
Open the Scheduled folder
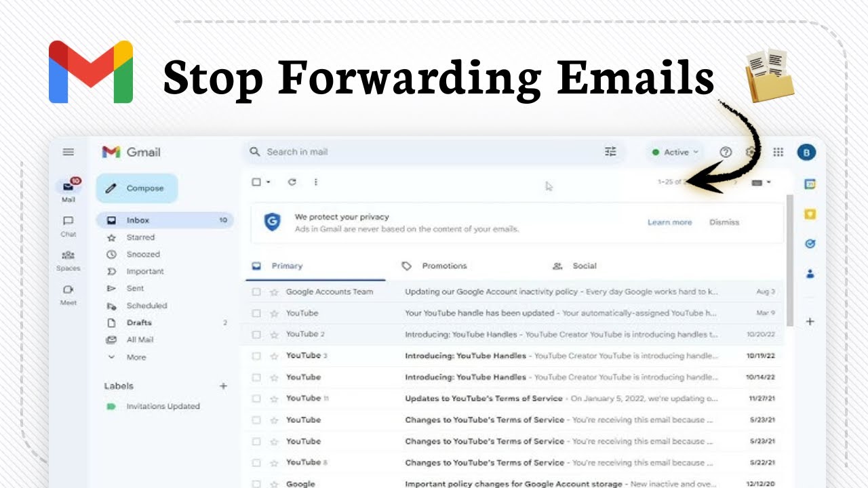point(146,306)
